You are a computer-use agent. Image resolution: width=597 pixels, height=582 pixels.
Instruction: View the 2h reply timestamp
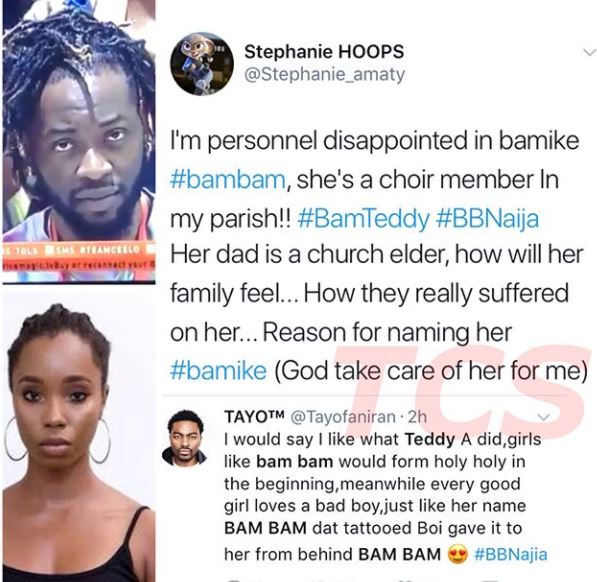pyautogui.click(x=417, y=417)
